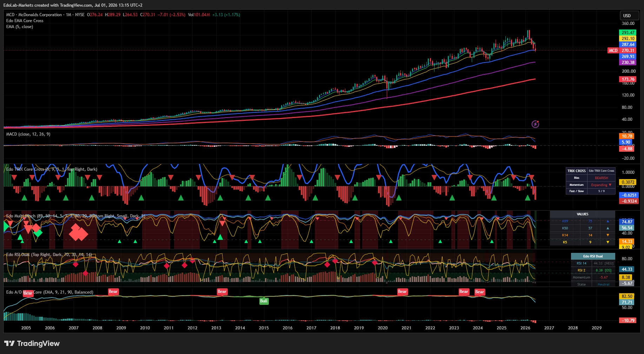Select the Edo TRIX Core Cross legend
The image size is (644, 354).
click(52, 169)
